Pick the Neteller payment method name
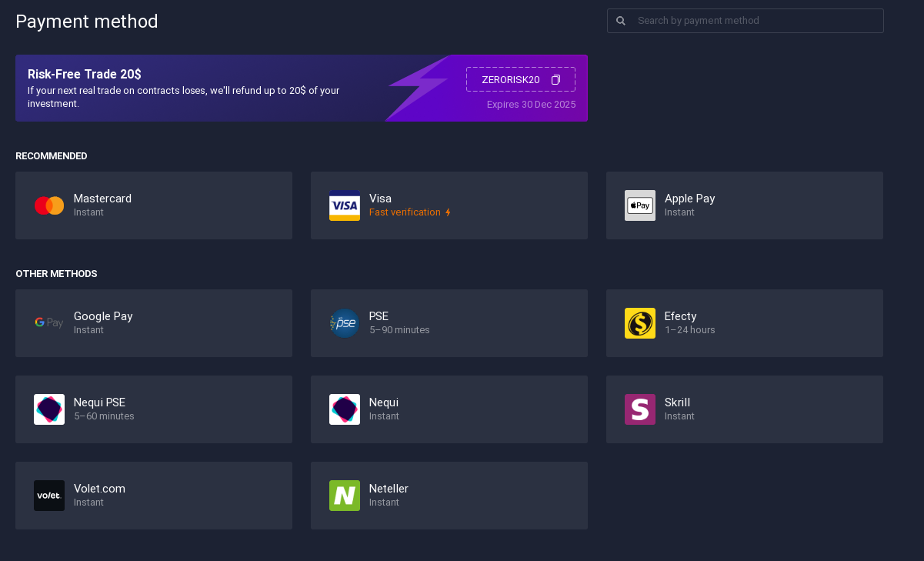Screen dimensions: 924x561 point(389,489)
